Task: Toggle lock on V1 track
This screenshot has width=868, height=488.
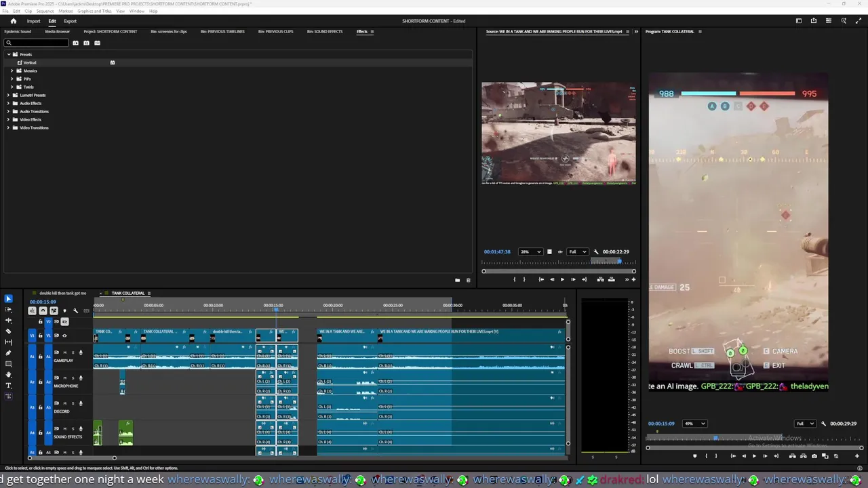Action: tap(40, 335)
